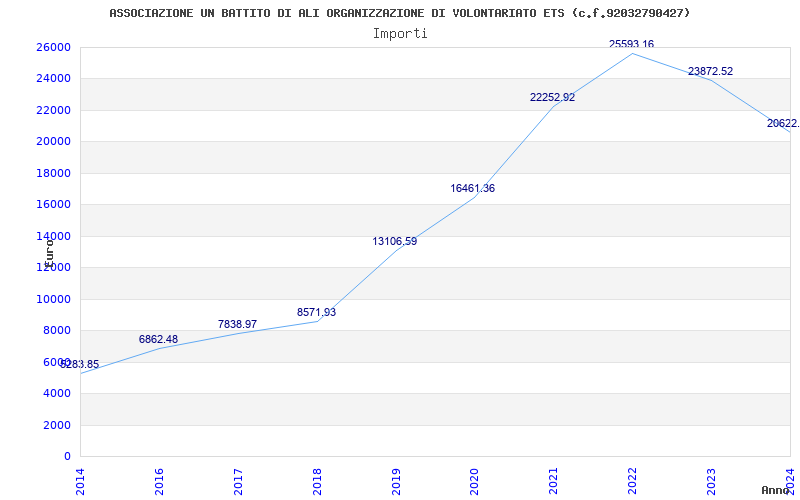Click x-axis year 2019
The width and height of the screenshot is (800, 500).
pos(396,482)
